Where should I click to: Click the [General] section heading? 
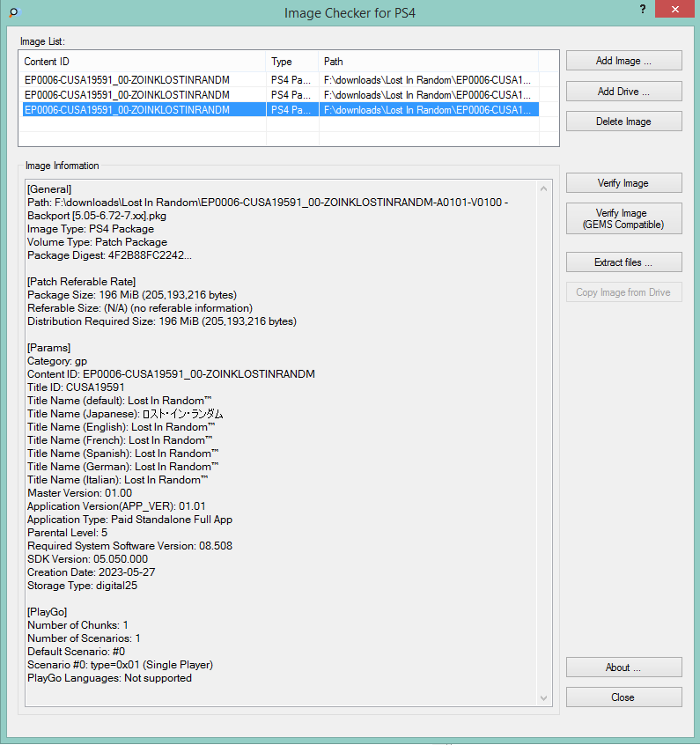coord(49,189)
